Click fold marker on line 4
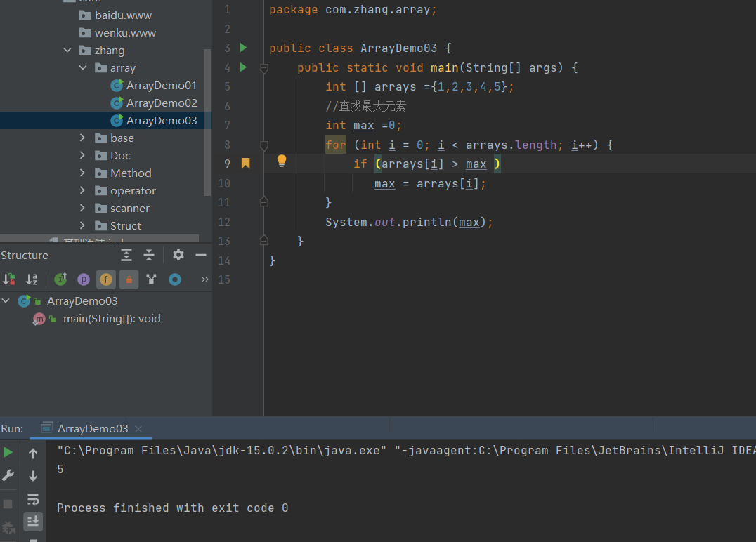This screenshot has width=756, height=542. [x=263, y=68]
